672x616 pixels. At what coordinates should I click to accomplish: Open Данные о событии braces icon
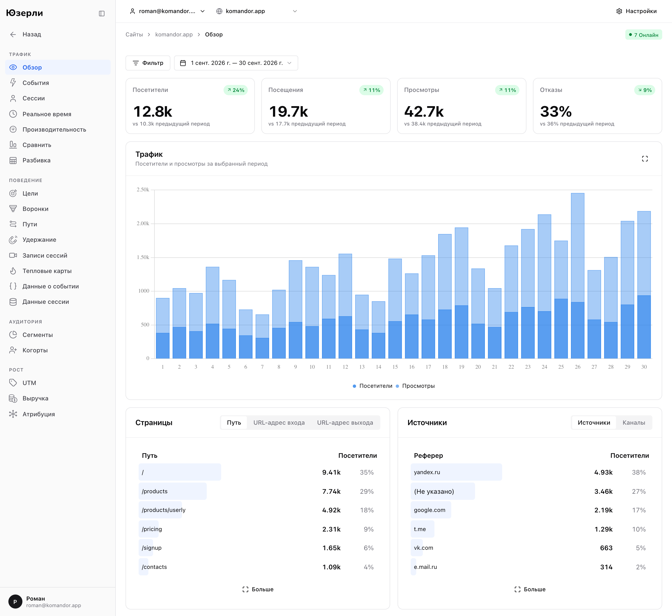click(13, 286)
